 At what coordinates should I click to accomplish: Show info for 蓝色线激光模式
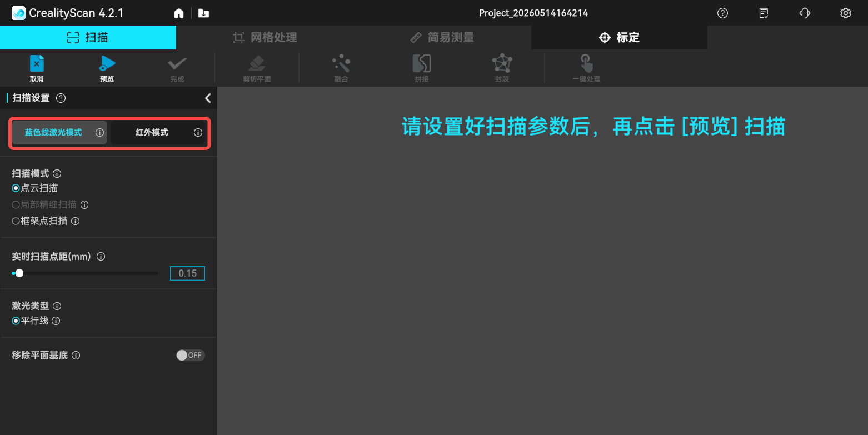(99, 133)
